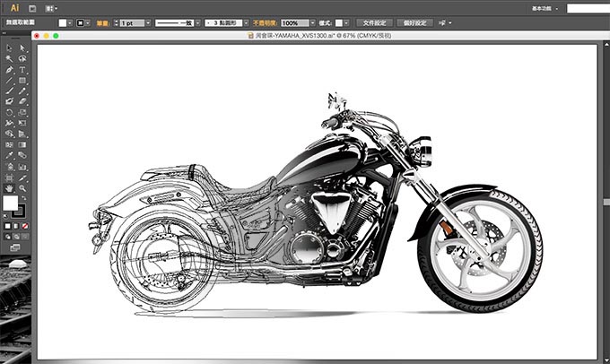Screen dimensions: 610x364
Task: Select the Selection tool (black arrow)
Action: tap(9, 48)
